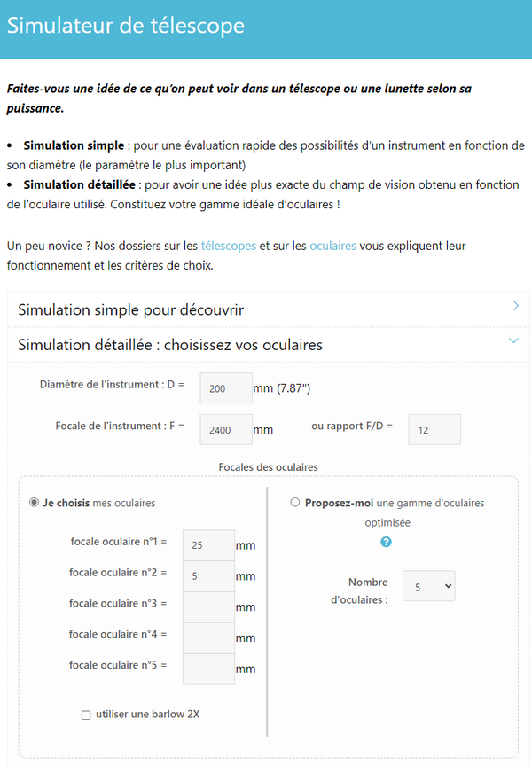
Task: Click the F/D ratio input field
Action: point(434,429)
